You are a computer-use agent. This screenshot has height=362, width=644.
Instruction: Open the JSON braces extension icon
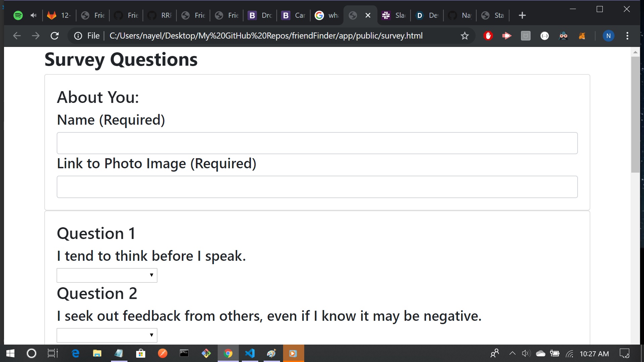coord(545,36)
